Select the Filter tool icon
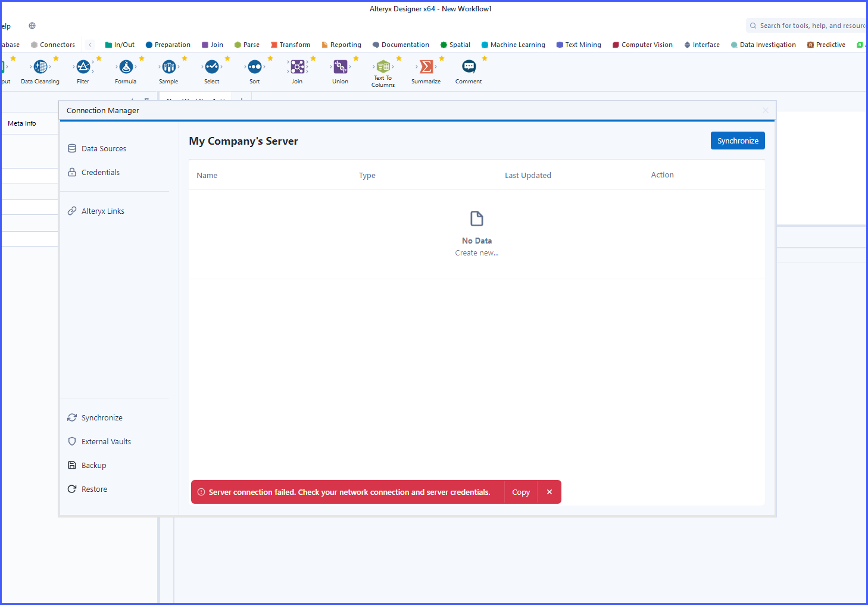868x605 pixels. point(83,67)
